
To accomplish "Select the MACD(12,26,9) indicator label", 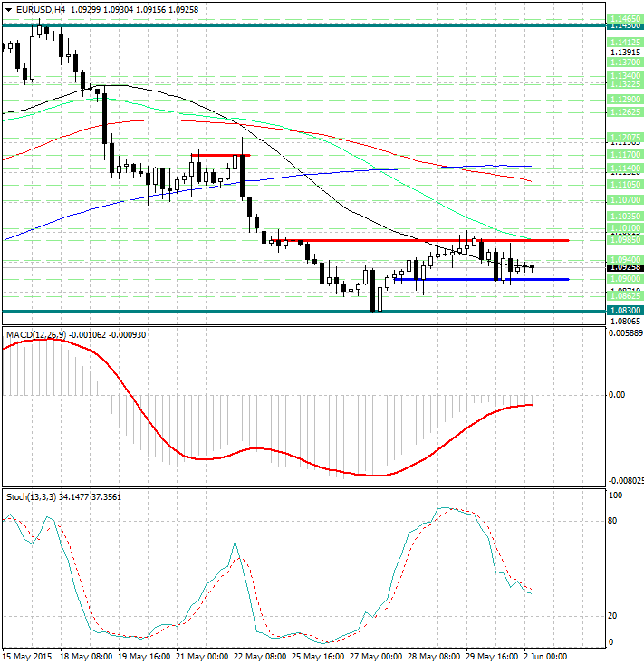I will pyautogui.click(x=35, y=335).
